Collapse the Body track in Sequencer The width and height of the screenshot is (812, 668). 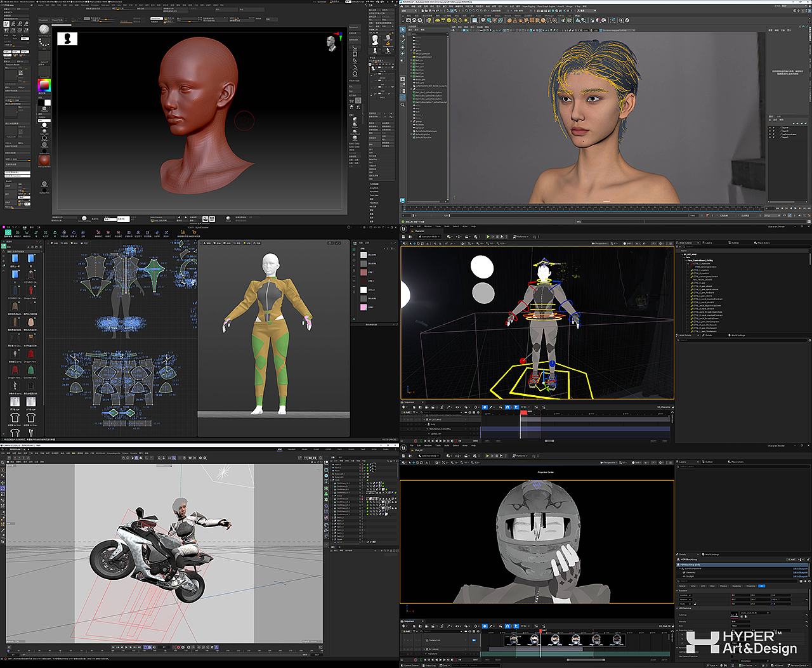pos(426,424)
